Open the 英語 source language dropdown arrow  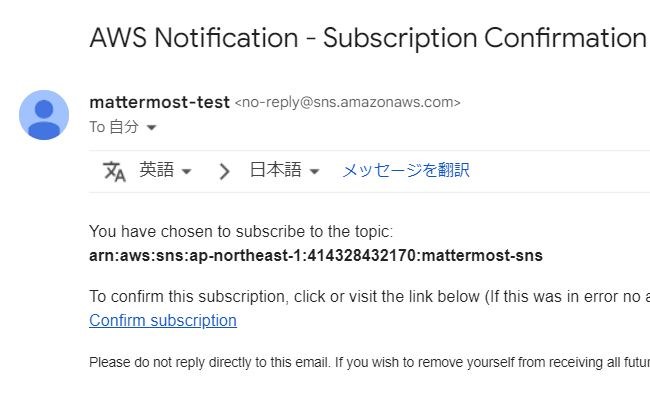click(x=186, y=172)
